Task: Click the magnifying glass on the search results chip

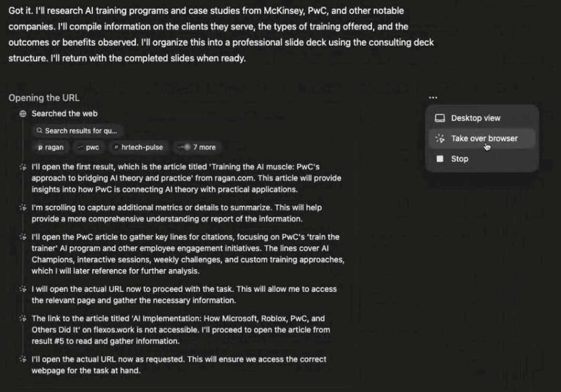Action: pos(39,131)
